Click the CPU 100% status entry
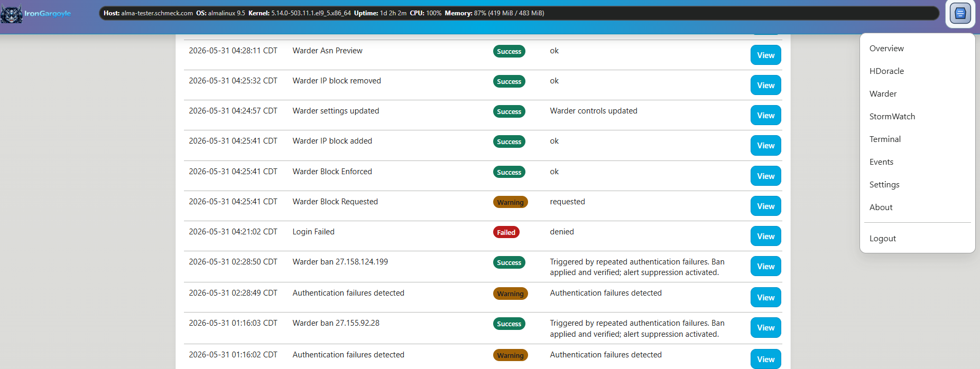This screenshot has width=980, height=369. 426,13
